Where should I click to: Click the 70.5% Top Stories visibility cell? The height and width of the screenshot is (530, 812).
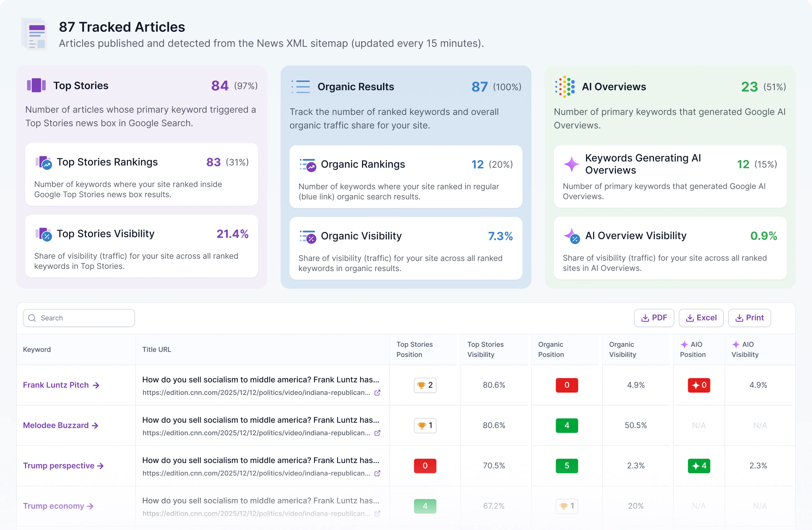(x=494, y=465)
